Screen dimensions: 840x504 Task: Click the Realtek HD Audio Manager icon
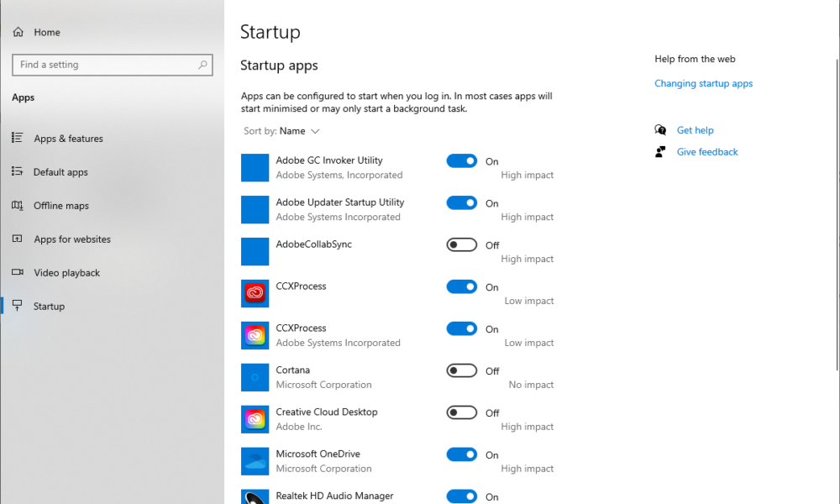point(255,496)
